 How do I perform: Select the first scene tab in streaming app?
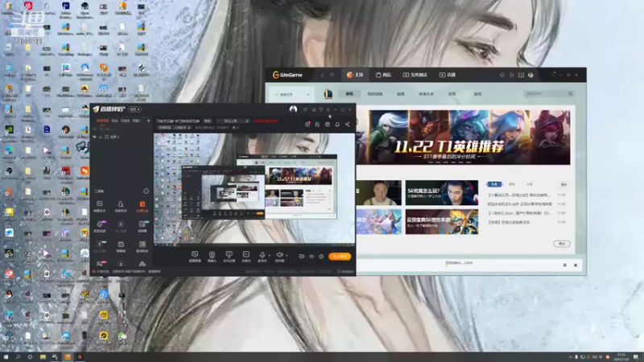coord(102,121)
